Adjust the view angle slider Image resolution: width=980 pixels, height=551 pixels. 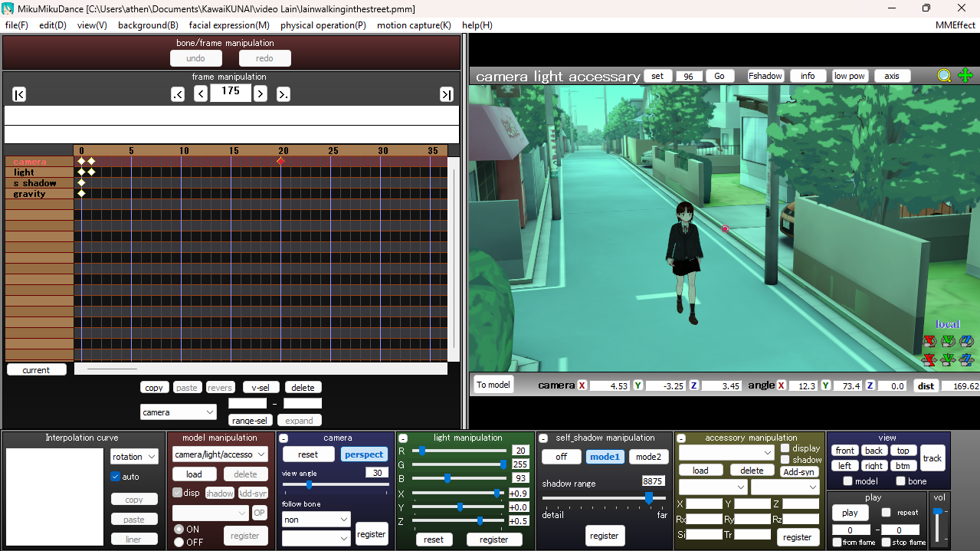click(336, 484)
